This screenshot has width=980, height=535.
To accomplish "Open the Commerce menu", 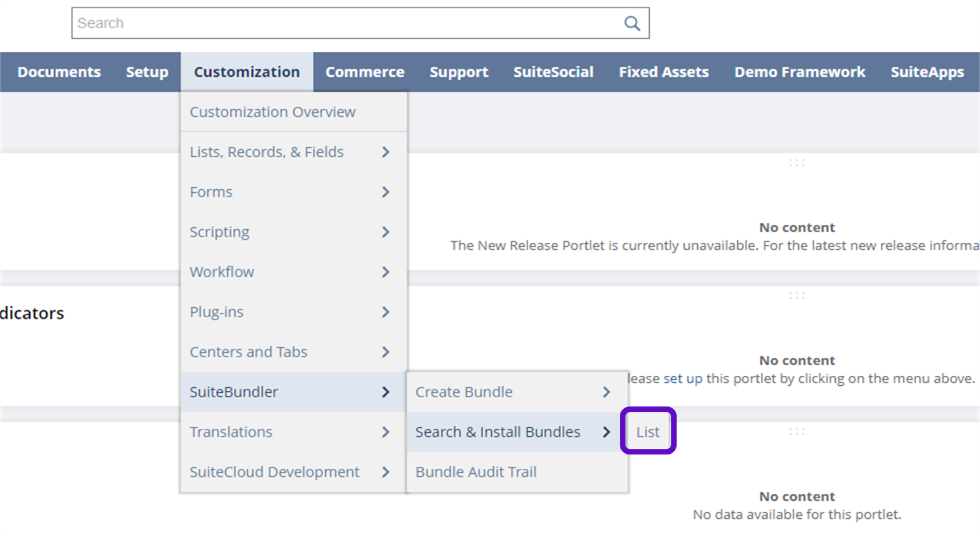I will point(365,72).
